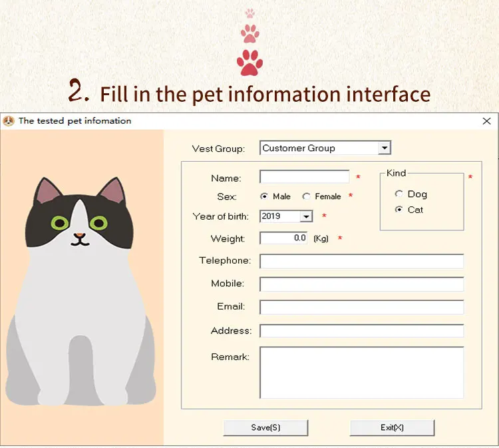The height and width of the screenshot is (448, 499).
Task: Click the 'Year of birth:' label
Action: [220, 216]
